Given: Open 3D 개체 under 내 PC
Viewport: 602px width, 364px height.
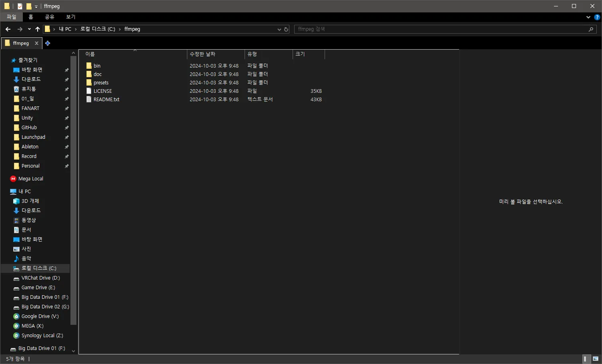Looking at the screenshot, I should coord(30,201).
